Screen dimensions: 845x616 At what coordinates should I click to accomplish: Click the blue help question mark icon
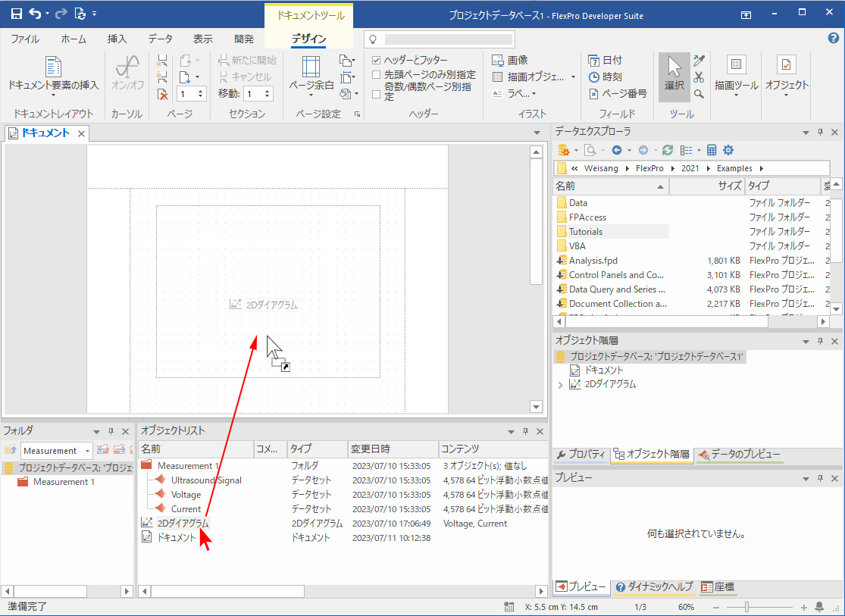833,38
